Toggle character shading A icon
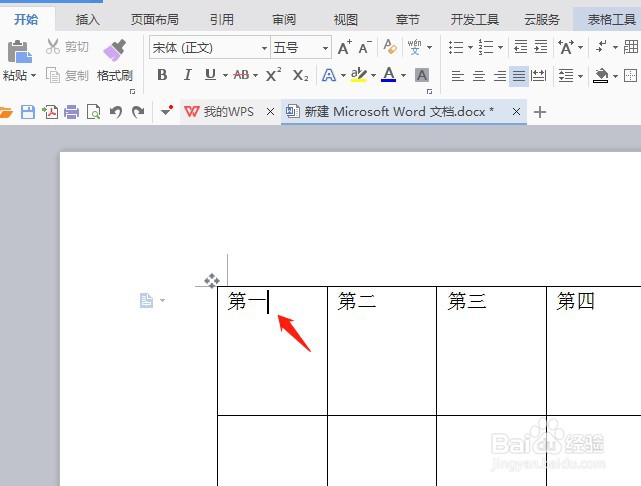Image resolution: width=641 pixels, height=486 pixels. pyautogui.click(x=422, y=75)
